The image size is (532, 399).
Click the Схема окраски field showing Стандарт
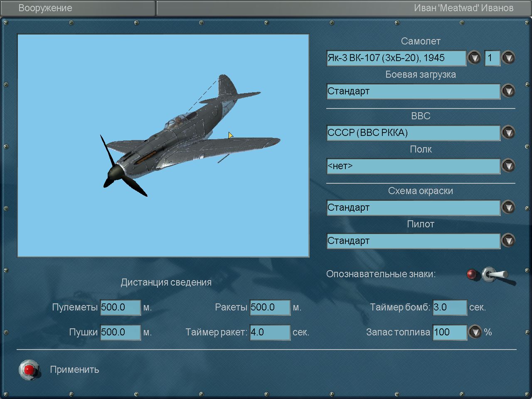click(413, 207)
